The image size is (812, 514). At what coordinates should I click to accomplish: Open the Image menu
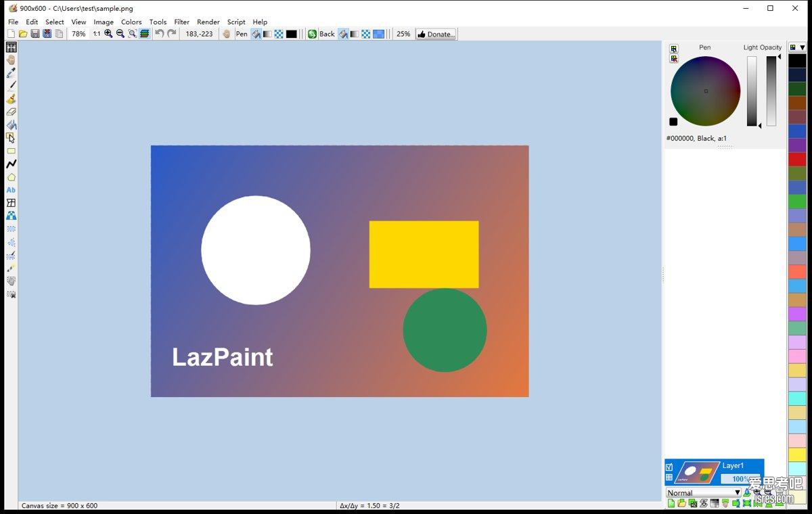coord(104,22)
